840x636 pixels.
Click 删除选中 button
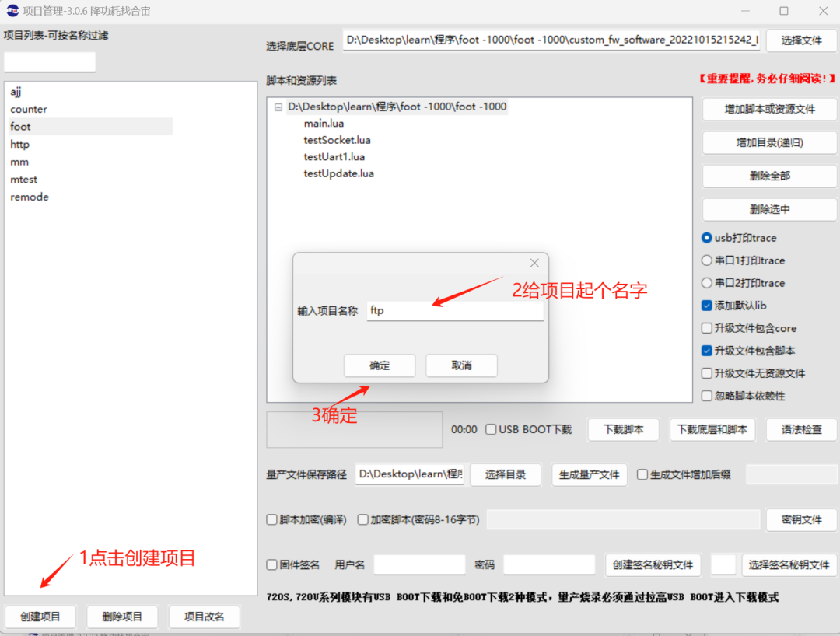point(770,209)
